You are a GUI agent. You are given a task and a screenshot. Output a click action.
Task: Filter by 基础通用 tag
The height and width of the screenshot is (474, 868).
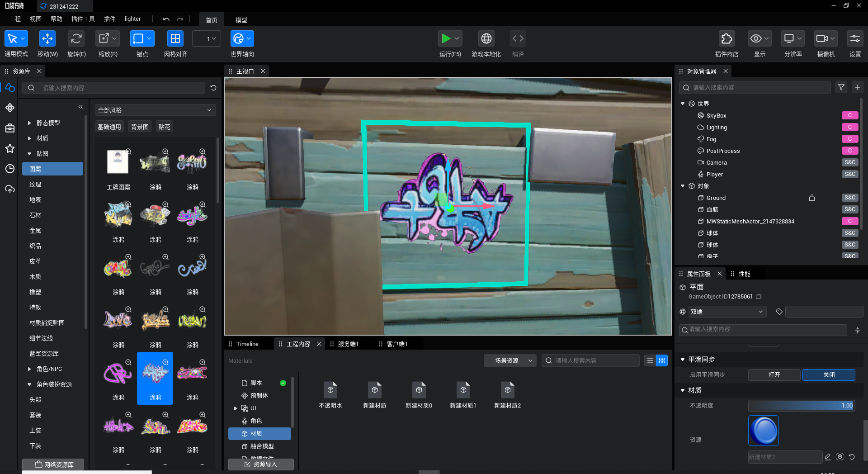click(109, 127)
